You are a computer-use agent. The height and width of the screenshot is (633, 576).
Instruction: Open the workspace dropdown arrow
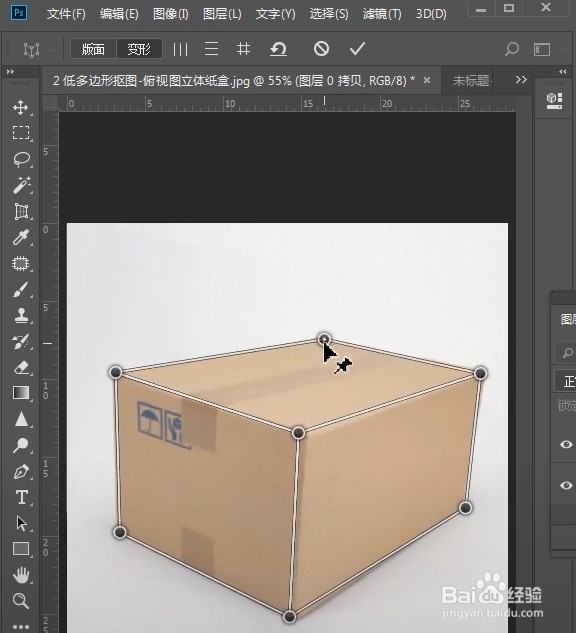pyautogui.click(x=563, y=50)
